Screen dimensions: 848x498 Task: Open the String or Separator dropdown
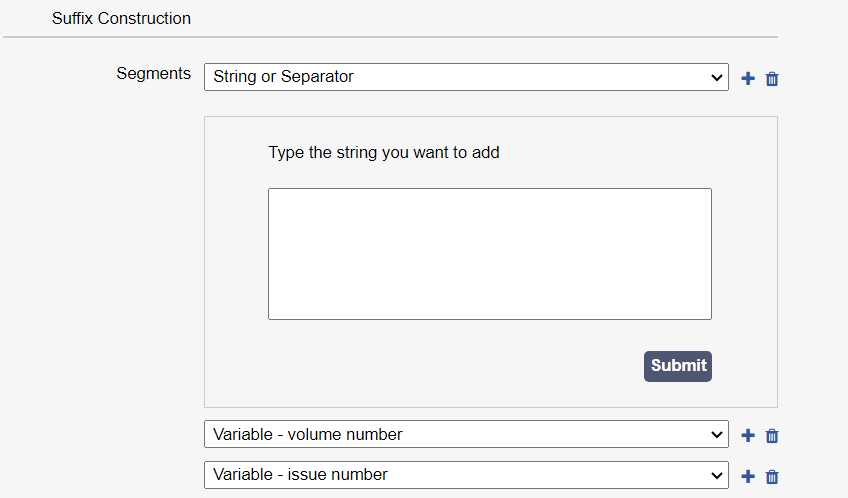coord(465,77)
